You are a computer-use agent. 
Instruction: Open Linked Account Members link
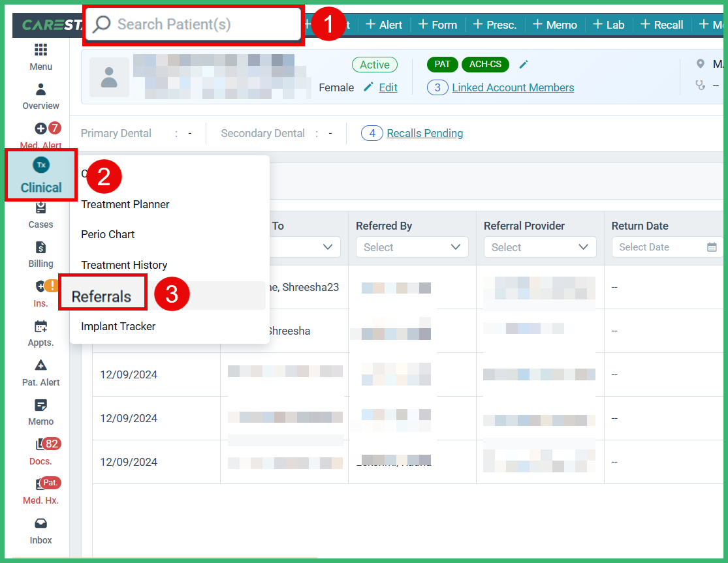tap(513, 87)
